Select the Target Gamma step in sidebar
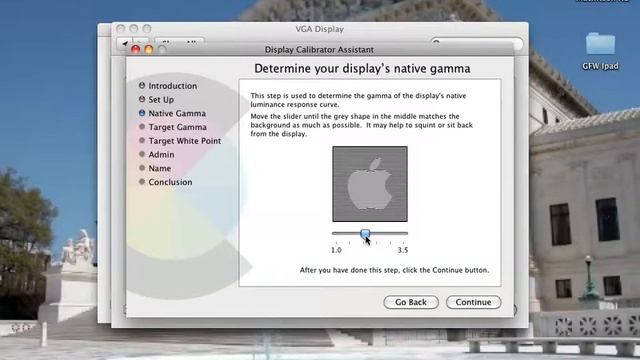The height and width of the screenshot is (360, 640). pyautogui.click(x=173, y=127)
